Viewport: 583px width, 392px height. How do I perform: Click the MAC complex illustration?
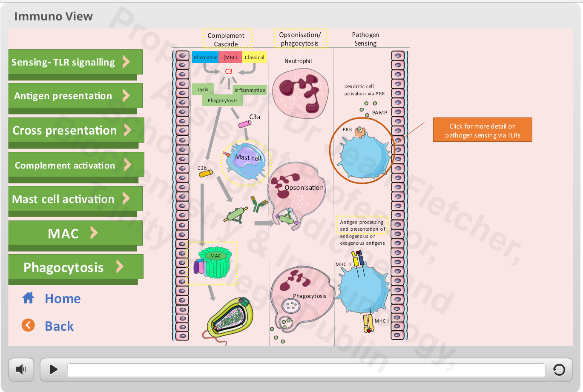pos(213,263)
